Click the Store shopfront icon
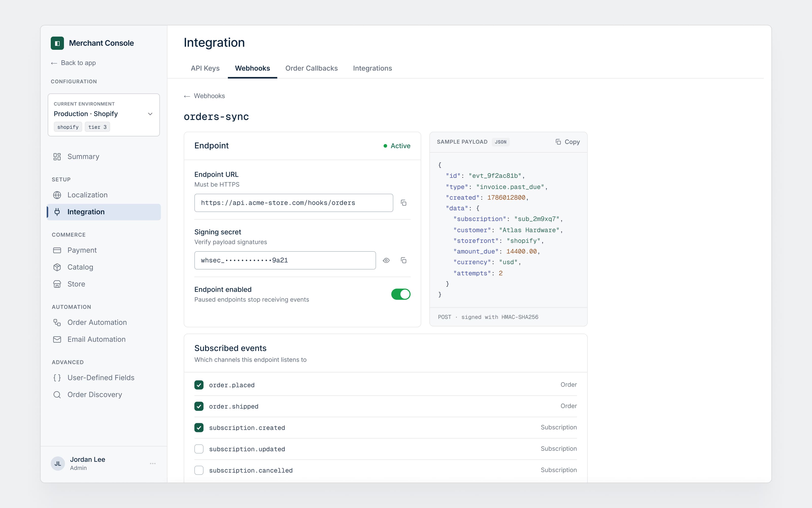The height and width of the screenshot is (508, 812). coord(57,284)
